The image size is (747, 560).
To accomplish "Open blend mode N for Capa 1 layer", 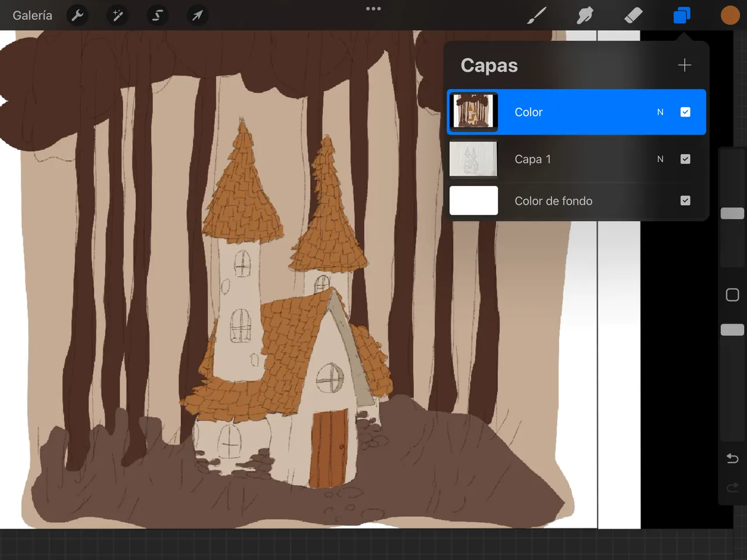I will [x=660, y=159].
